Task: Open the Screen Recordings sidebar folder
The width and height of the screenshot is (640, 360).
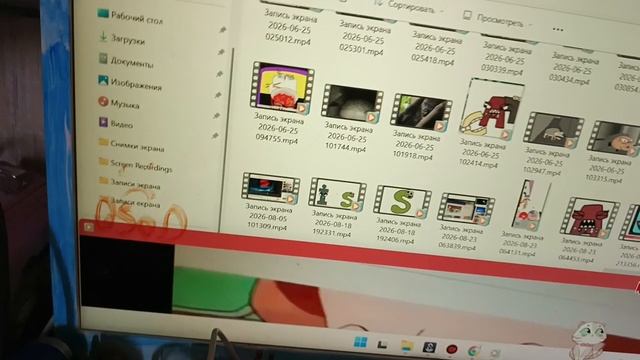Action: tap(135, 165)
